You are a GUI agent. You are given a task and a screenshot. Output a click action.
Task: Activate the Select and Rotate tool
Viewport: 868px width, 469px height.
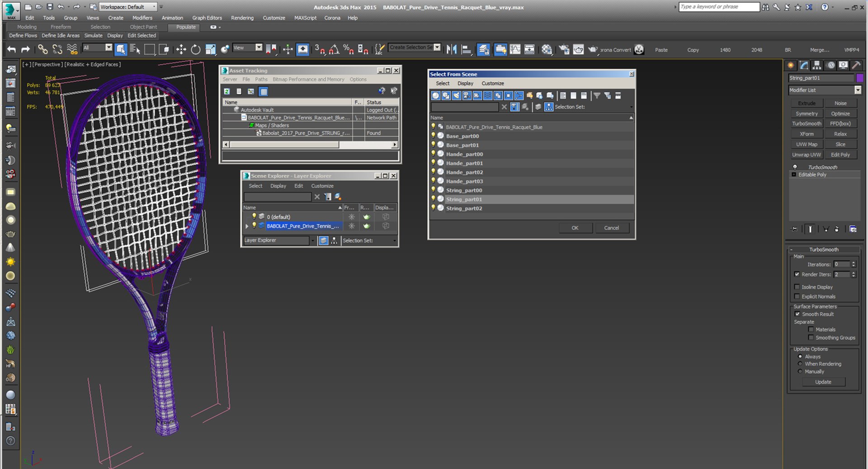point(195,49)
